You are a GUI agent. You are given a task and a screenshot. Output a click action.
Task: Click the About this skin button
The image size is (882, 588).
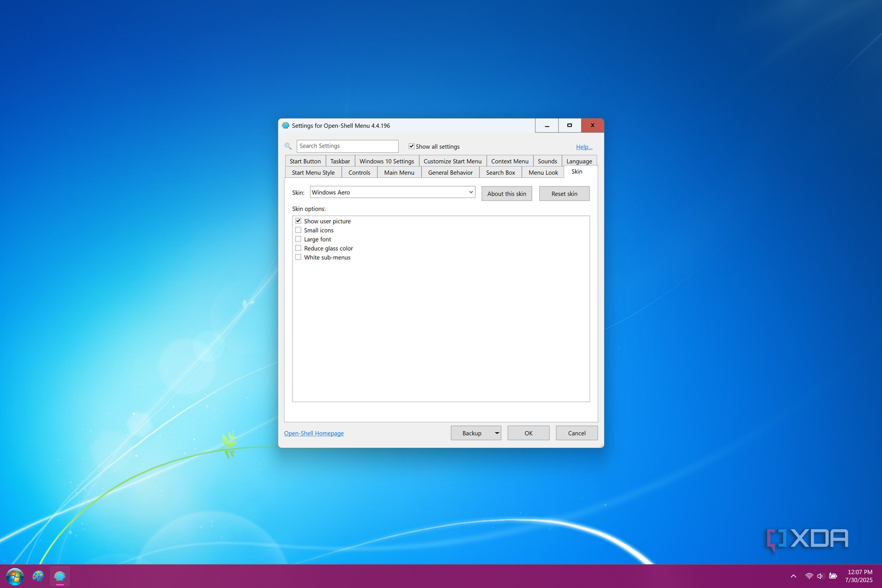coord(507,194)
